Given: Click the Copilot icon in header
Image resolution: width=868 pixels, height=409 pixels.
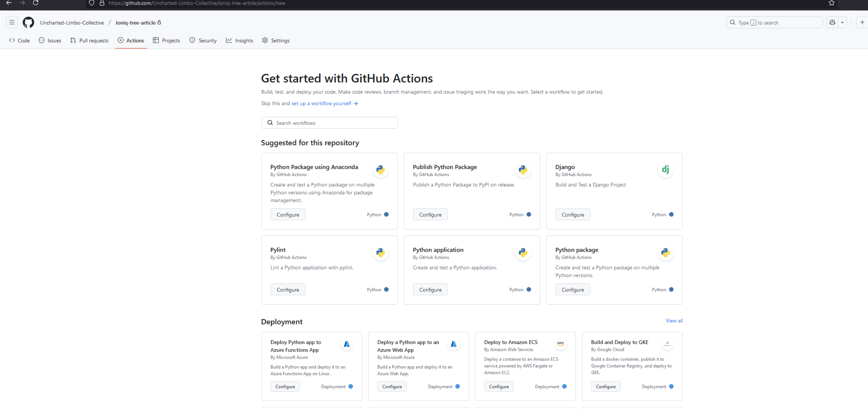Looking at the screenshot, I should pyautogui.click(x=832, y=22).
